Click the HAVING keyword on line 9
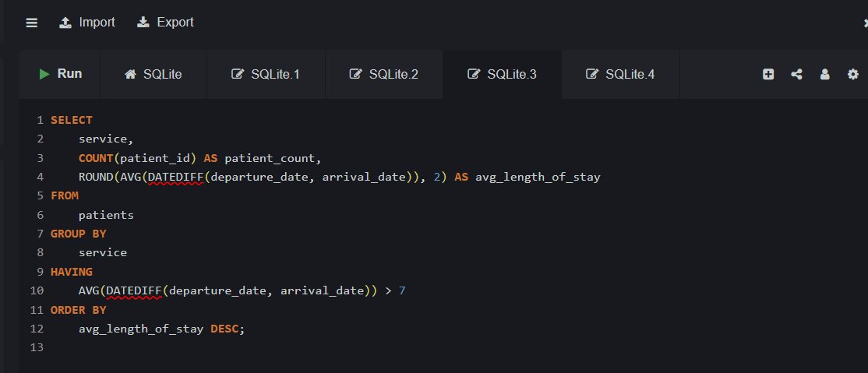 click(x=72, y=272)
